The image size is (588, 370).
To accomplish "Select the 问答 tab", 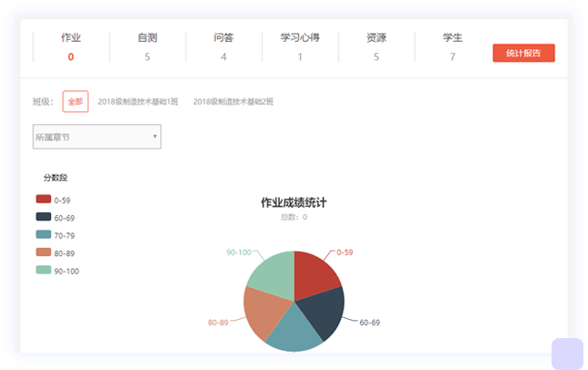I will pos(223,46).
